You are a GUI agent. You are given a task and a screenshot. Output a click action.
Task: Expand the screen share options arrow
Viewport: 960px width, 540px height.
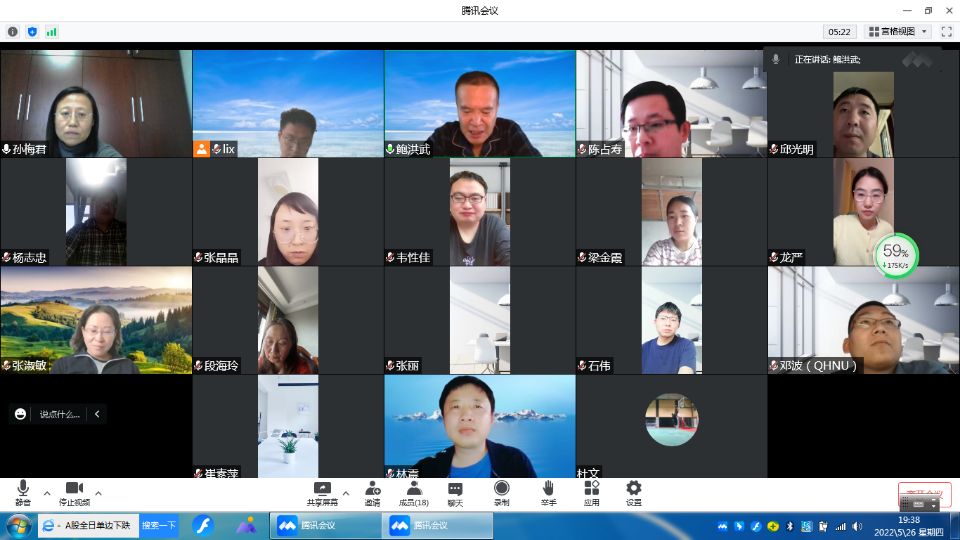click(346, 492)
